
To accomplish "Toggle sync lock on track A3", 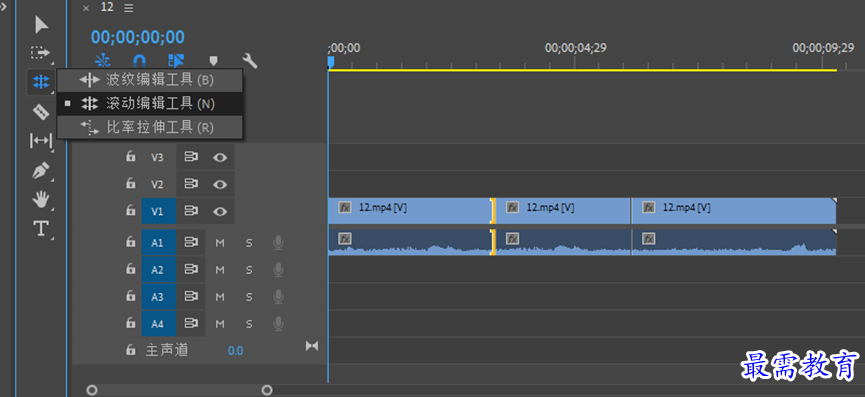I will 191,297.
